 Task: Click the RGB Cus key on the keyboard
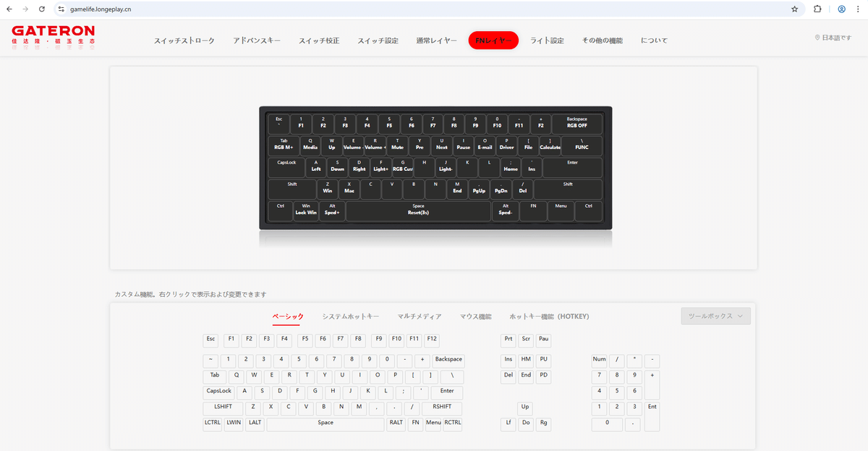[x=404, y=167]
